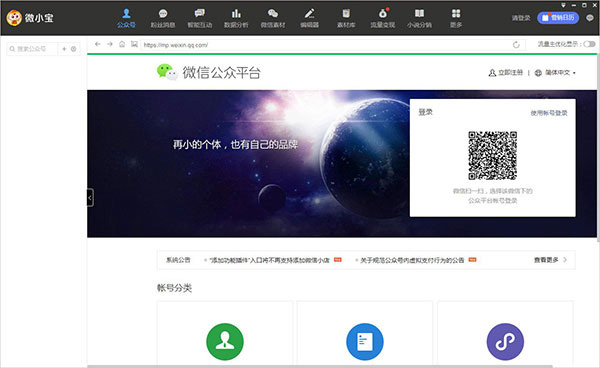The image size is (600, 368).
Task: Reload the page with the refresh icon
Action: tap(516, 45)
